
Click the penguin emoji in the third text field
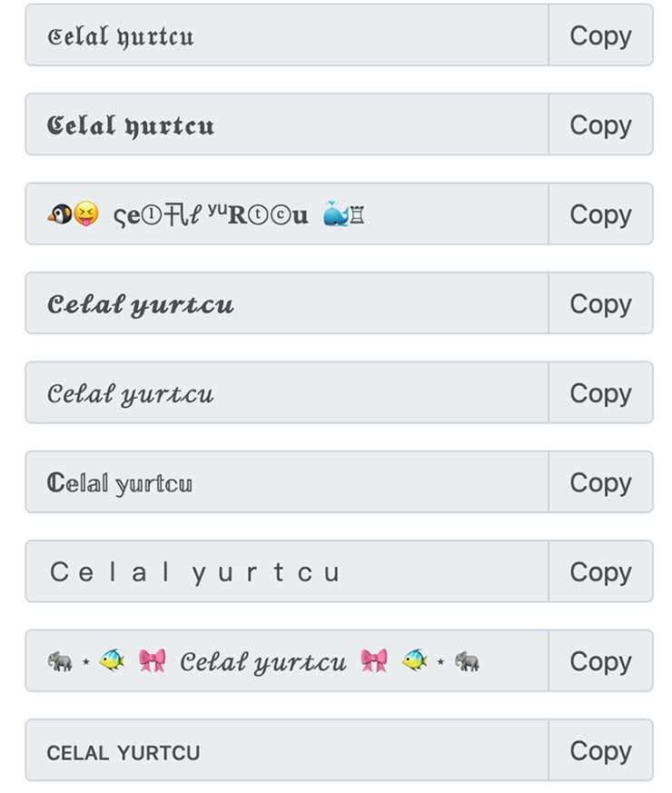click(59, 214)
